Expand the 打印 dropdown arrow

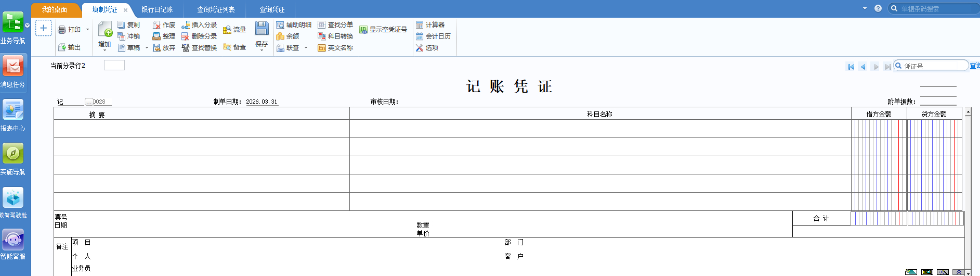87,30
